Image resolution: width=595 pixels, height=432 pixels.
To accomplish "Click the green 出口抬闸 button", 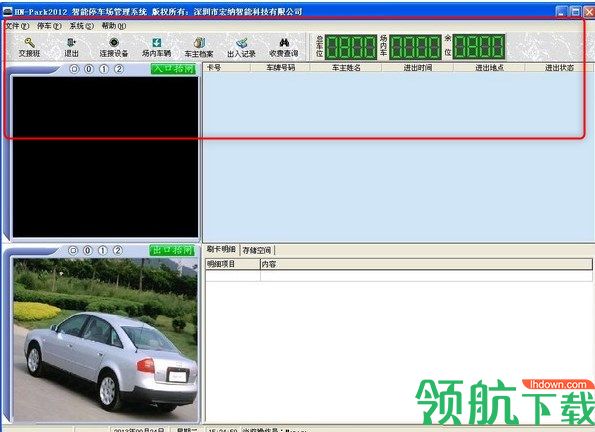I will [172, 250].
